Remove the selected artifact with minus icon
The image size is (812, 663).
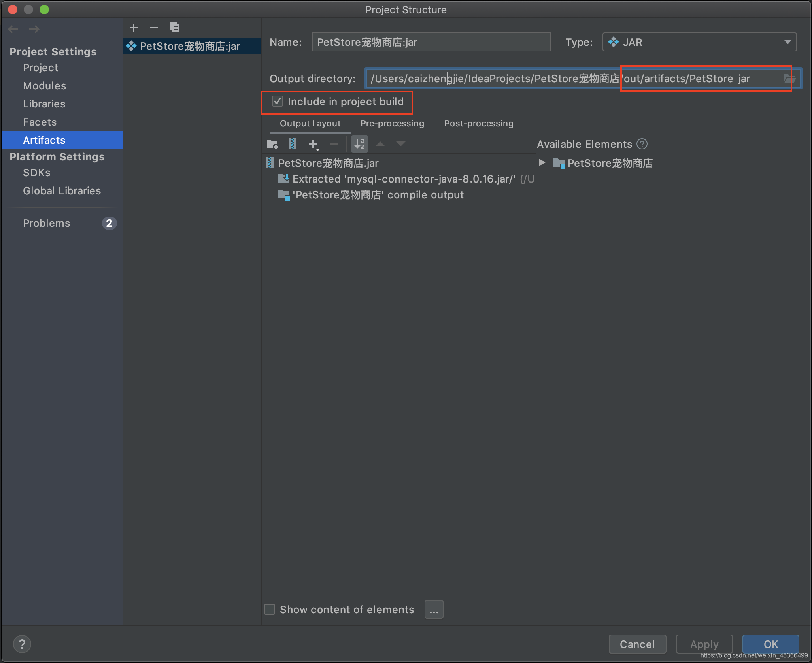(x=154, y=27)
